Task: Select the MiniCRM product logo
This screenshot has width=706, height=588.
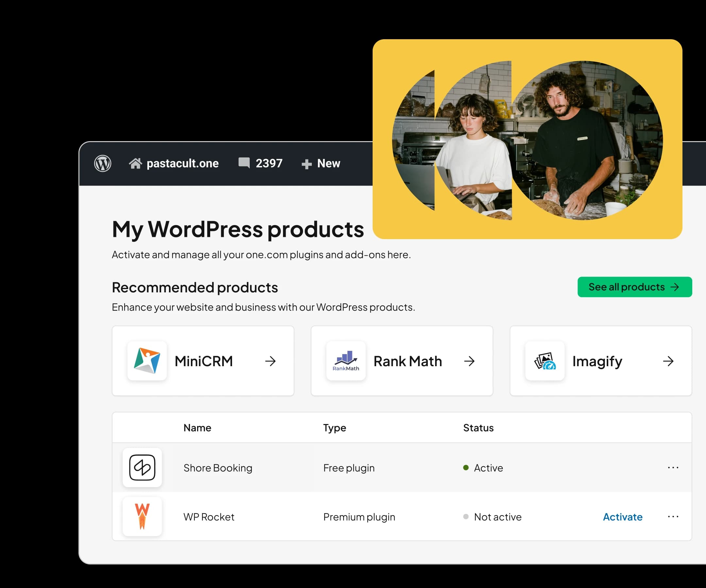Action: point(147,361)
